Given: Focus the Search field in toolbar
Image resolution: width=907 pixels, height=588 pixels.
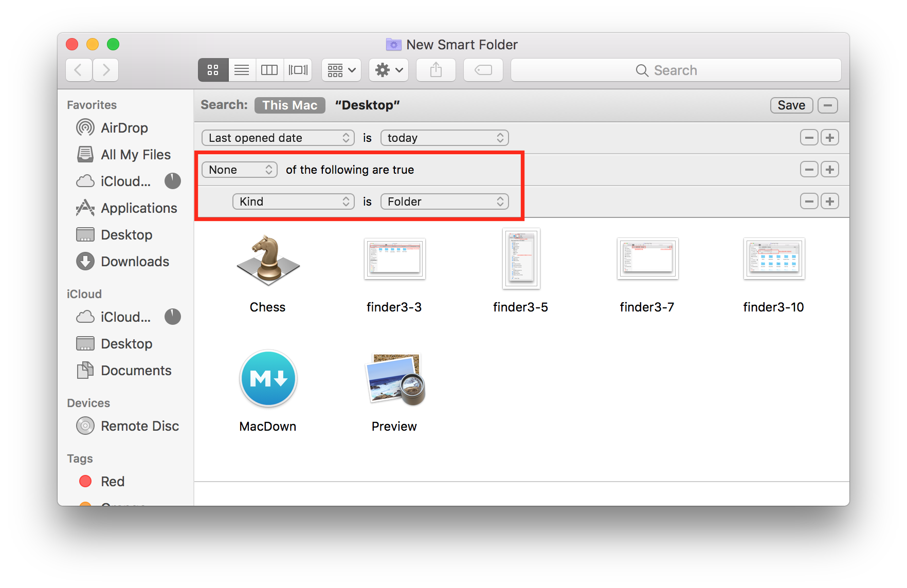Looking at the screenshot, I should (x=676, y=70).
